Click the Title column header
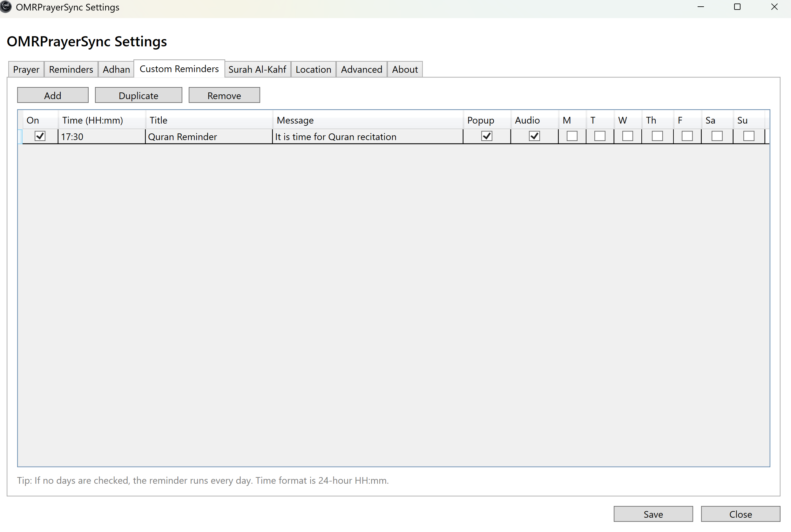 pyautogui.click(x=209, y=120)
